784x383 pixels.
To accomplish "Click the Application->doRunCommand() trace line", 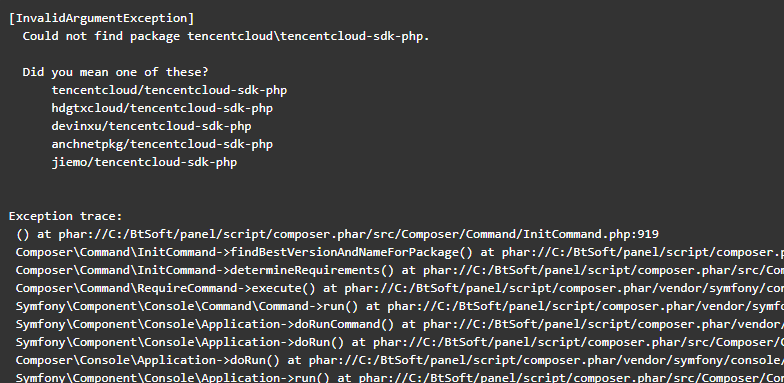I will [400, 324].
